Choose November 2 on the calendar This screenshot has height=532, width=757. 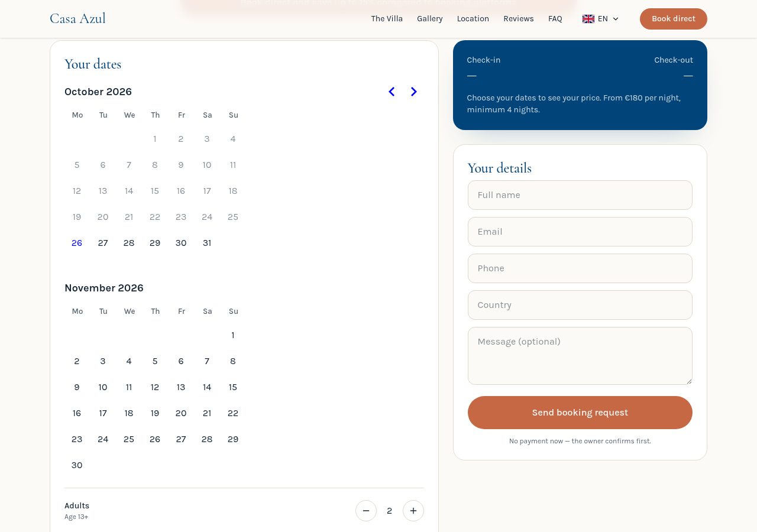pyautogui.click(x=77, y=361)
